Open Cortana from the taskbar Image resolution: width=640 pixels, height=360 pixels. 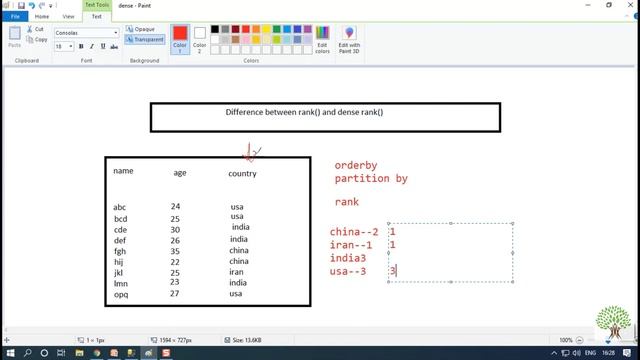[x=44, y=353]
